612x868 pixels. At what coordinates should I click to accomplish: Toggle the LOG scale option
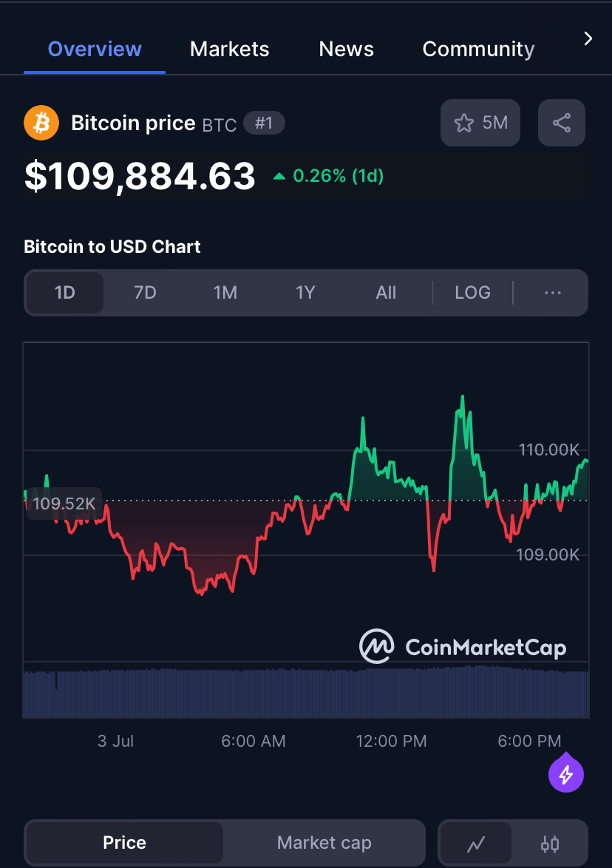click(472, 292)
